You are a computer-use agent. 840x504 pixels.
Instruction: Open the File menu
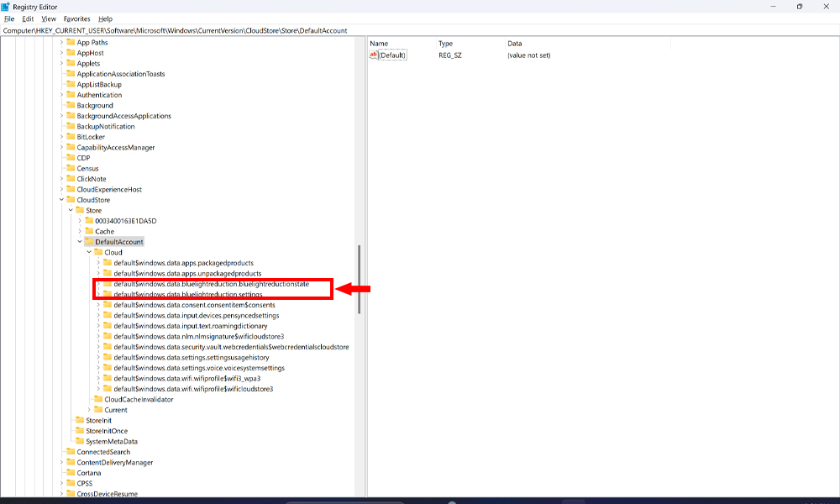coord(9,18)
